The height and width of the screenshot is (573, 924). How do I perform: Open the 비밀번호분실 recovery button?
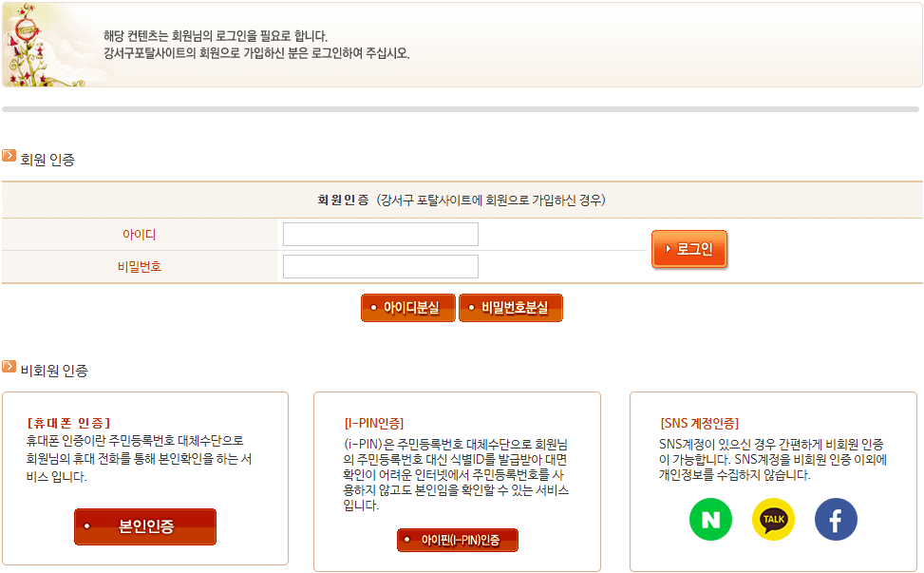coord(511,308)
